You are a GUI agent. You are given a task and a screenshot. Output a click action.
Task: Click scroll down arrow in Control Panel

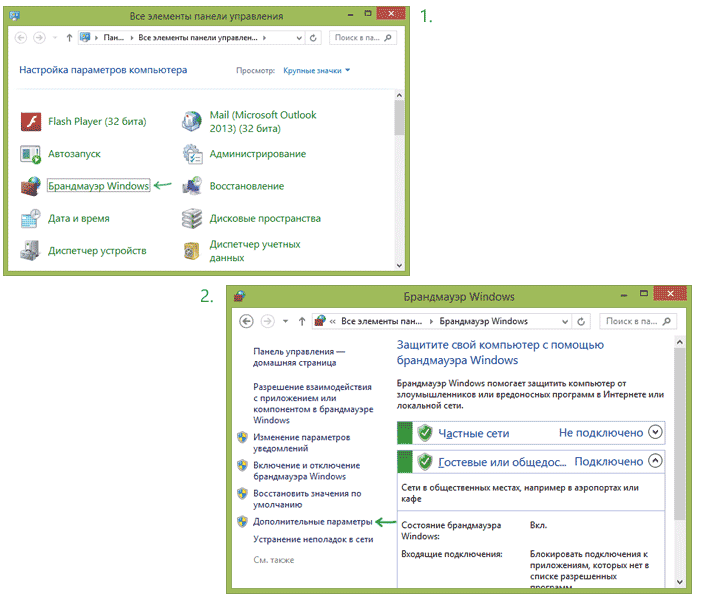(x=399, y=266)
